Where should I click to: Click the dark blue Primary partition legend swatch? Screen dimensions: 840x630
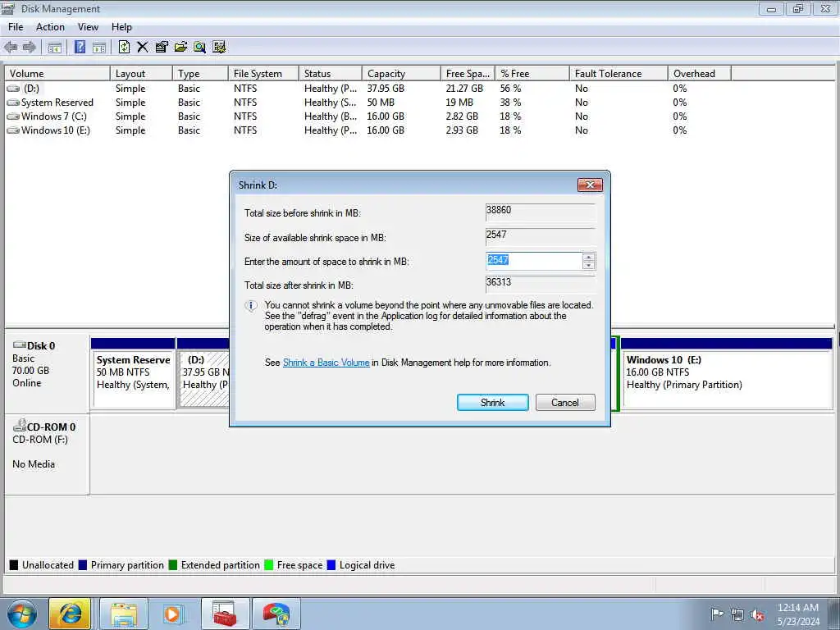[x=83, y=565]
